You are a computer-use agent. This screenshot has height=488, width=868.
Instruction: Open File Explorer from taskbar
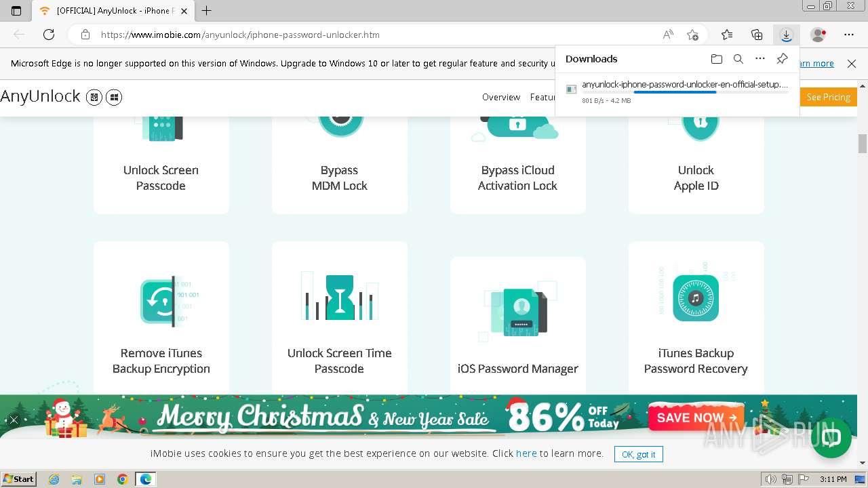[77, 479]
